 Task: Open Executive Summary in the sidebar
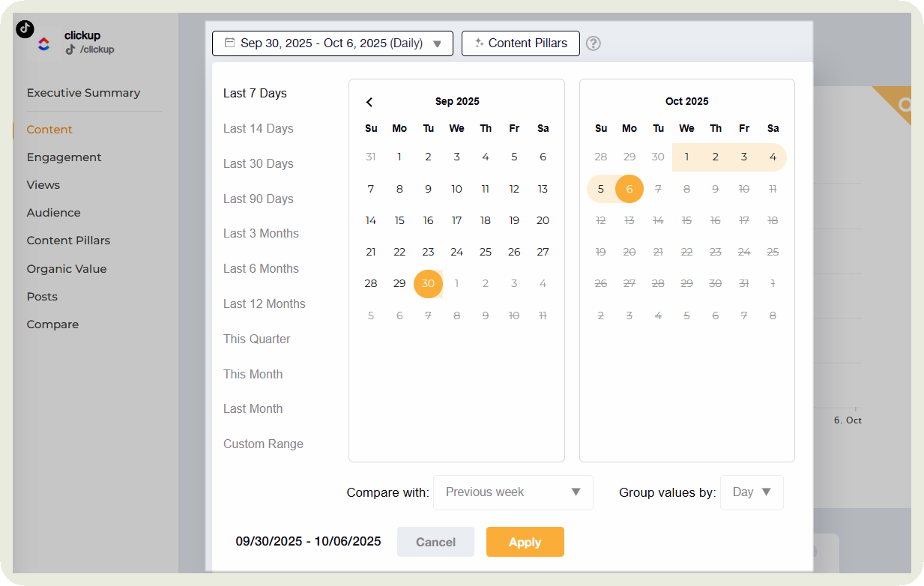[x=83, y=93]
